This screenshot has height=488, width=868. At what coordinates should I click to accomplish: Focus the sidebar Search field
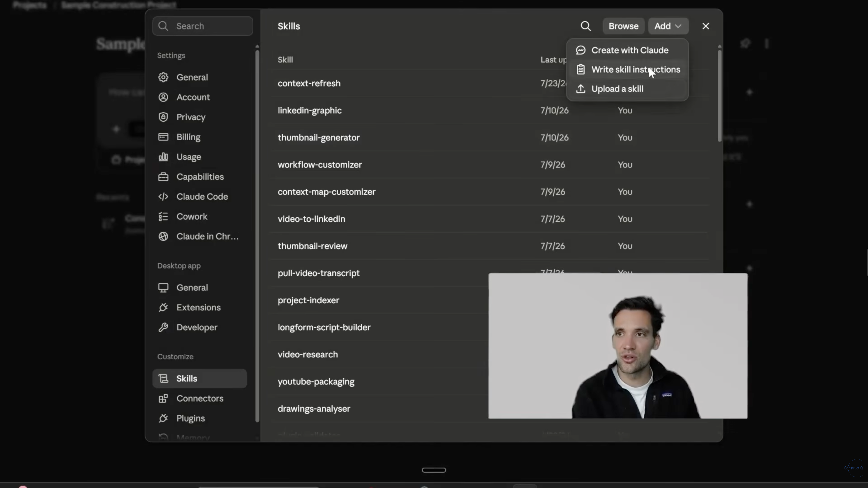pyautogui.click(x=203, y=26)
